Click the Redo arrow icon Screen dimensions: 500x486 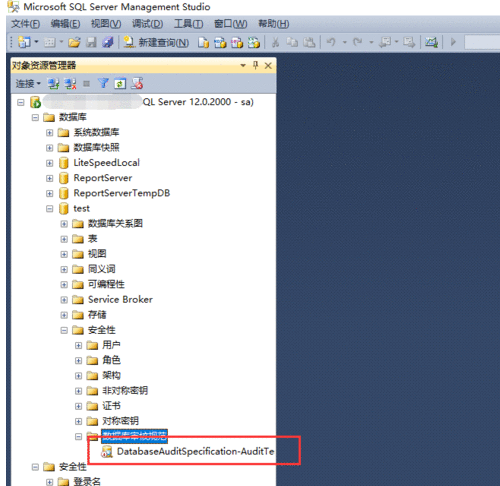click(358, 42)
